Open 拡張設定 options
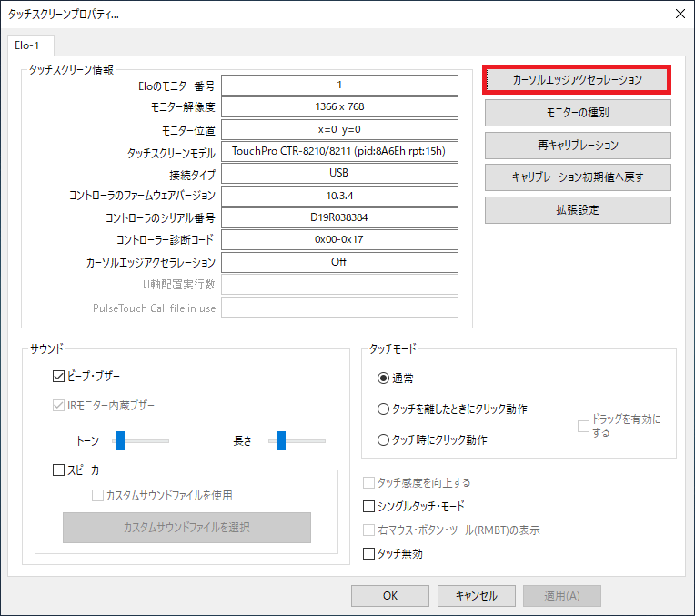This screenshot has height=616, width=695. pyautogui.click(x=577, y=209)
